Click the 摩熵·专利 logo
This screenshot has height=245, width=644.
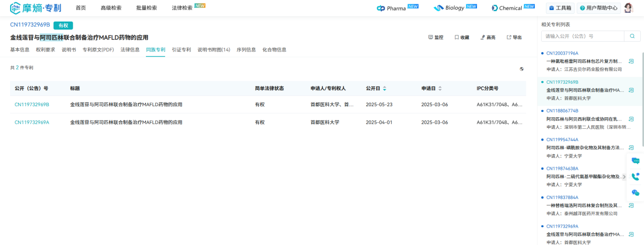[36, 8]
